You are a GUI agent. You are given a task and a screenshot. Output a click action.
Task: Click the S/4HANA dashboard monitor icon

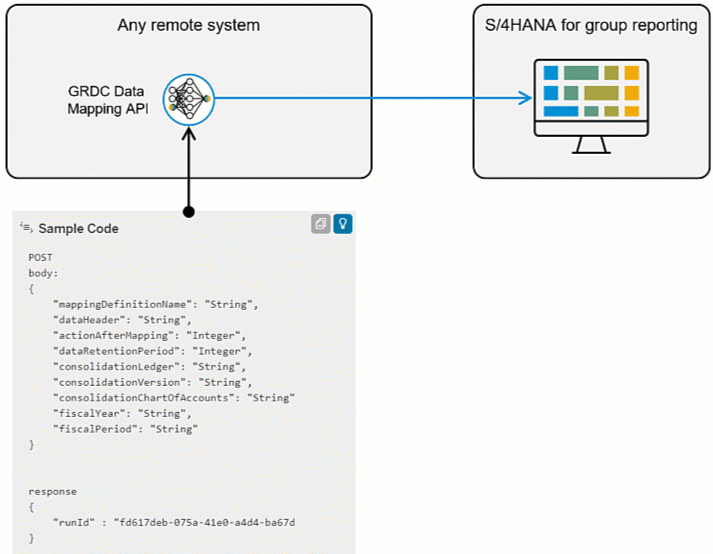pos(591,106)
